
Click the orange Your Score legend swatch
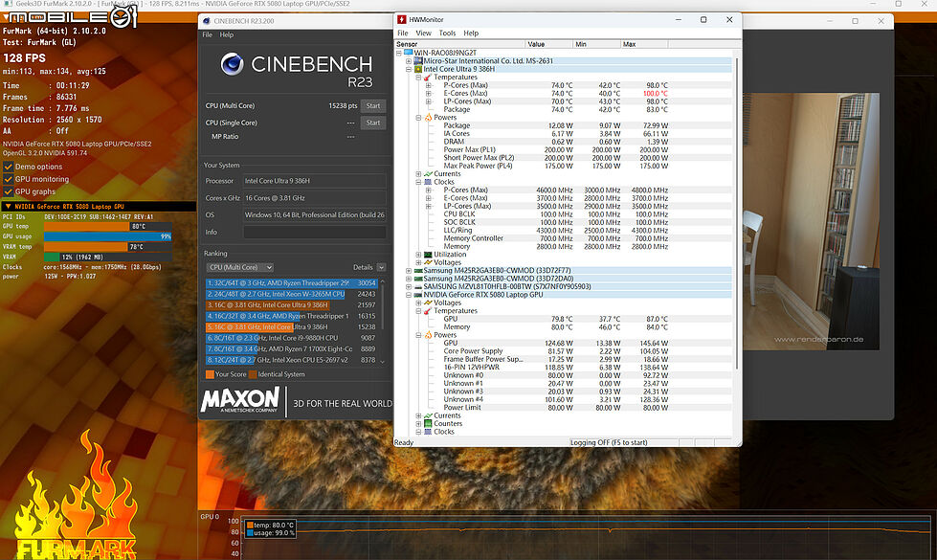(210, 374)
